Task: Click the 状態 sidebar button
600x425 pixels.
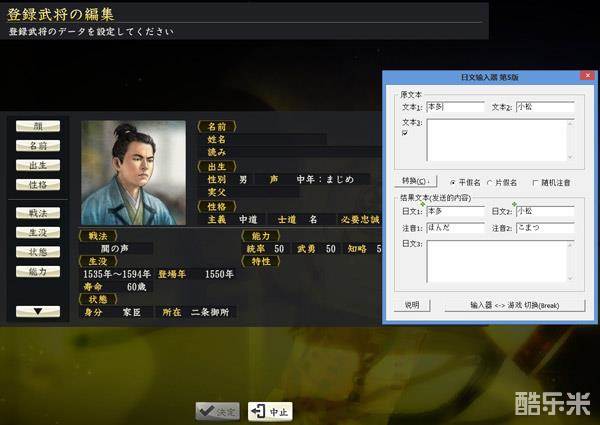Action: click(38, 252)
